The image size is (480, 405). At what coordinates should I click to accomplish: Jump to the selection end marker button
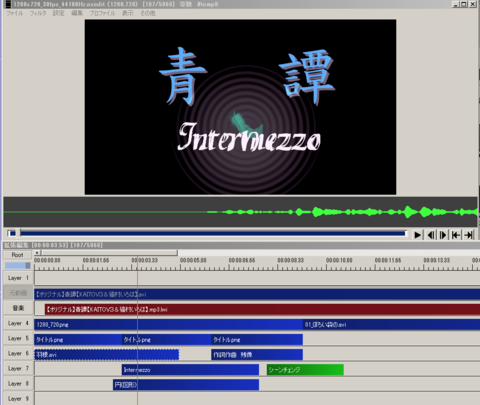coord(469,235)
